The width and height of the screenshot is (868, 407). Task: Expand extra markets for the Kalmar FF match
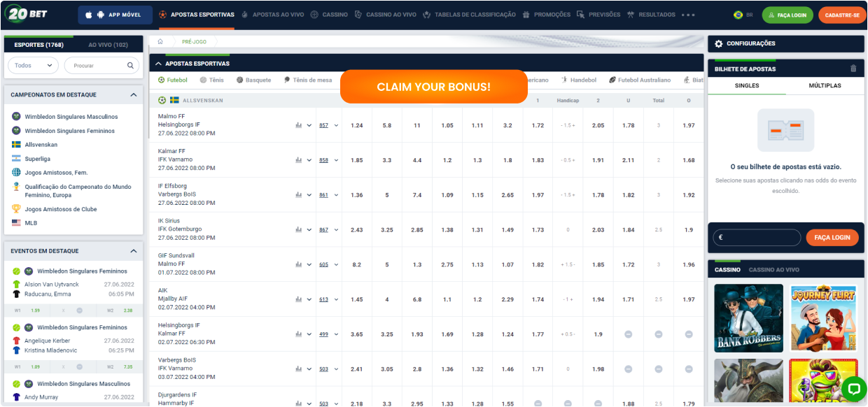pyautogui.click(x=336, y=160)
